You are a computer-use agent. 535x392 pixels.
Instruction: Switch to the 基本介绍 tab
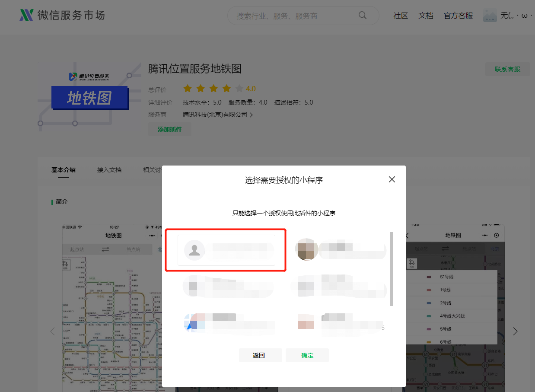[x=63, y=169]
